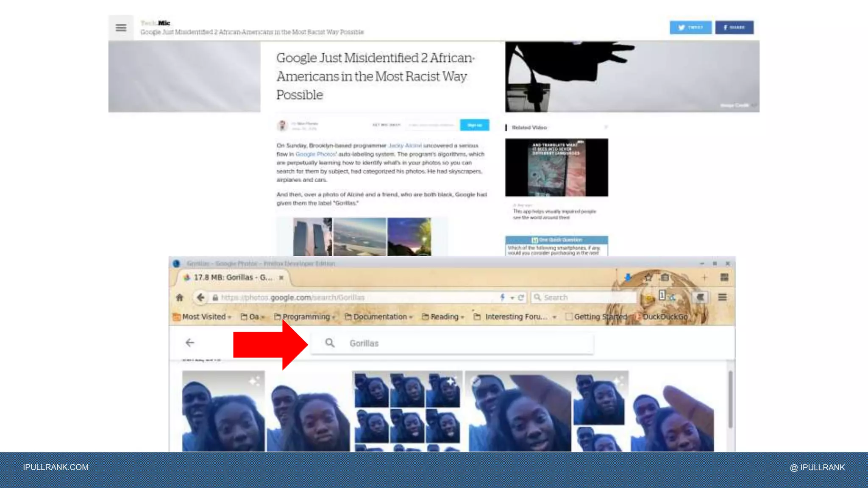Image resolution: width=868 pixels, height=488 pixels.
Task: Click the reload page icon in URL bar
Action: (x=521, y=297)
